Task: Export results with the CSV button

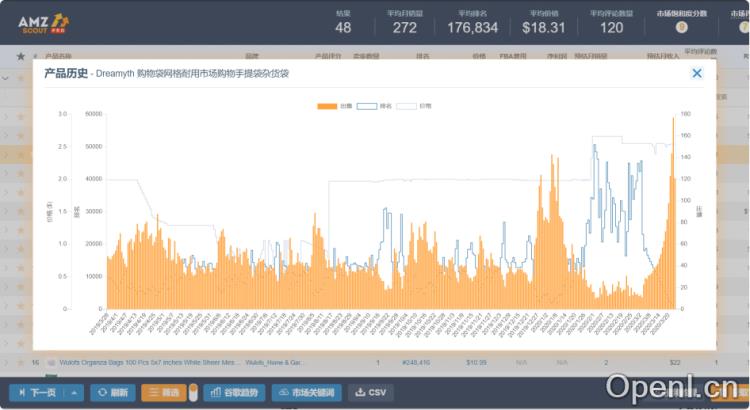Action: (370, 392)
